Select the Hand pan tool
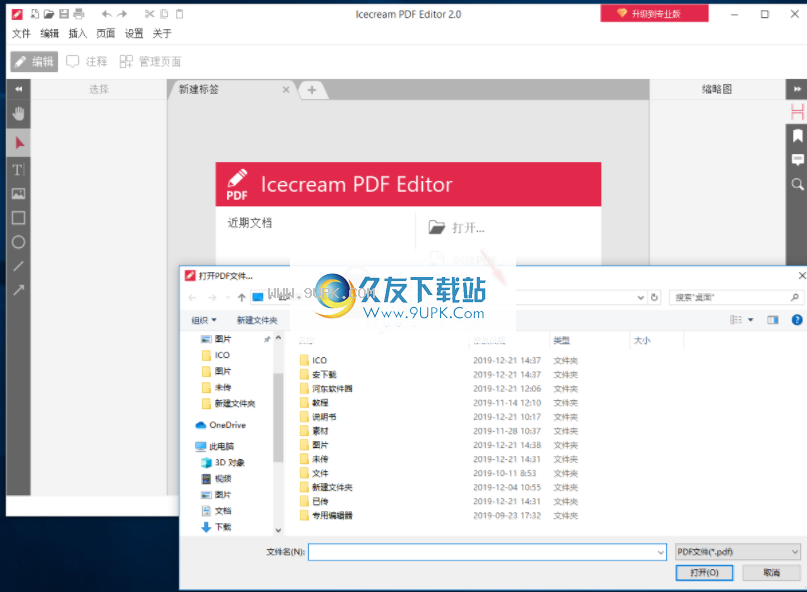Viewport: 807px width, 592px height. pos(19,114)
